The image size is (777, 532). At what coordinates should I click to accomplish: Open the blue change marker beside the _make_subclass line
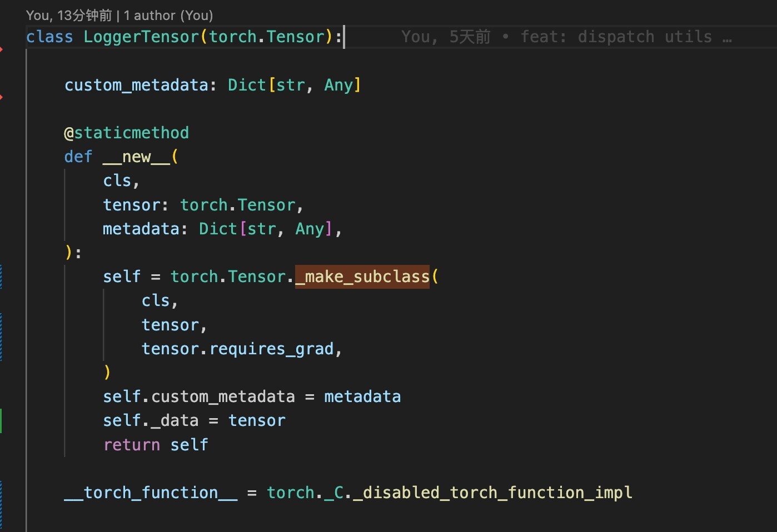coord(1,277)
